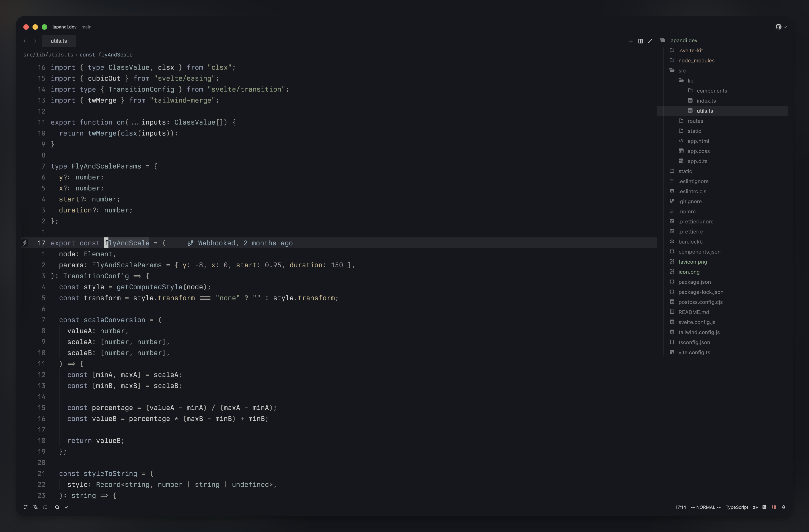Click the const flyAndScale breadcrumb
The image size is (809, 532).
[106, 55]
